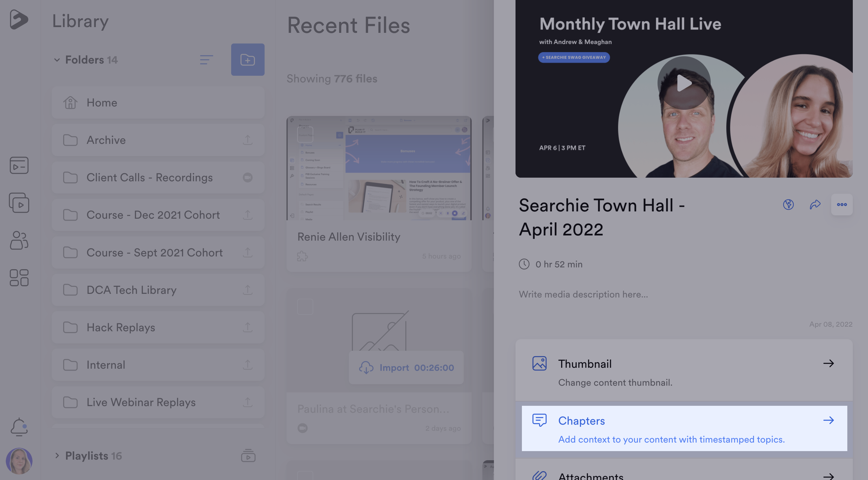Open Course - Sept 2021 Cohort folder
The image size is (868, 480).
(x=158, y=252)
